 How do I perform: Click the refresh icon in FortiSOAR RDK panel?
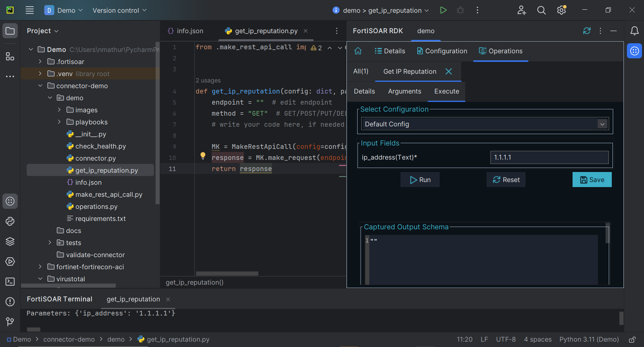587,31
